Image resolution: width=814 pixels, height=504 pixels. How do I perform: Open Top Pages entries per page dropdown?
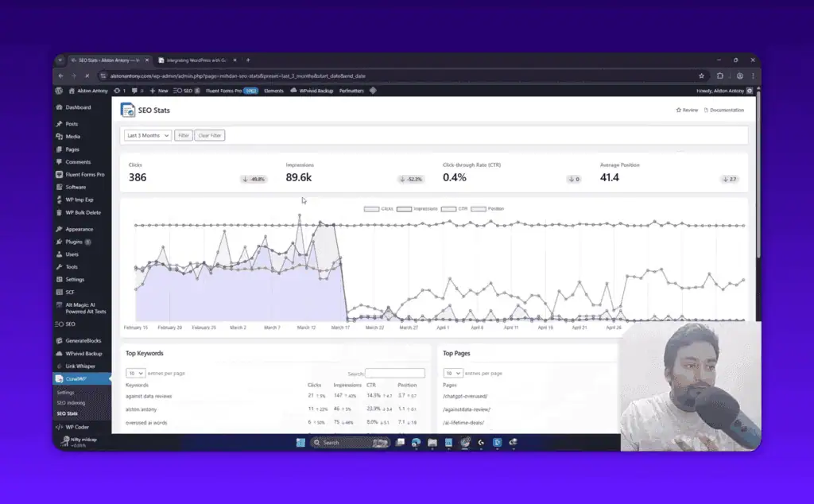point(452,373)
